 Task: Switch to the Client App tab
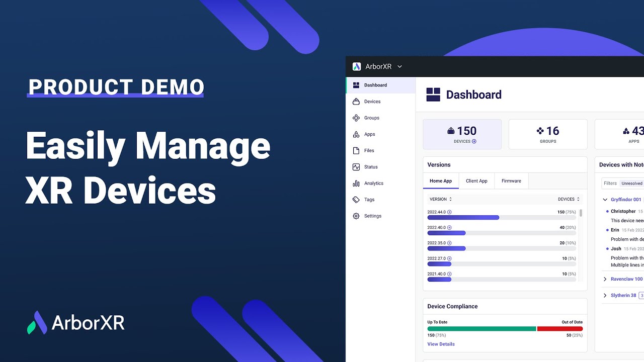click(x=476, y=181)
